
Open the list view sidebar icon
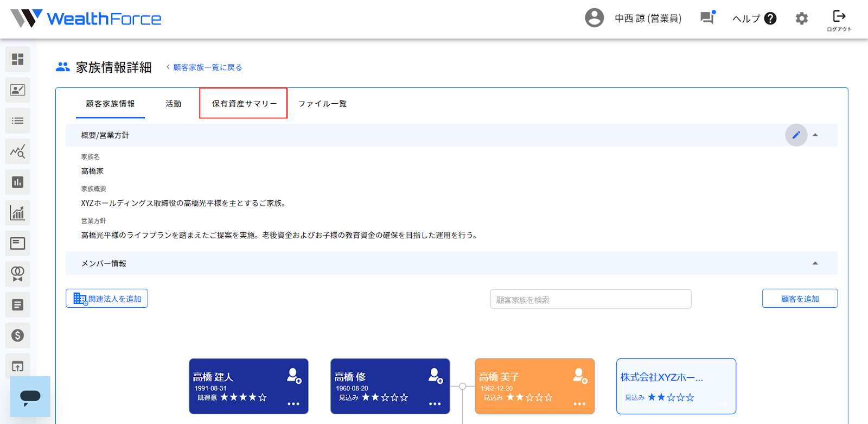click(17, 121)
